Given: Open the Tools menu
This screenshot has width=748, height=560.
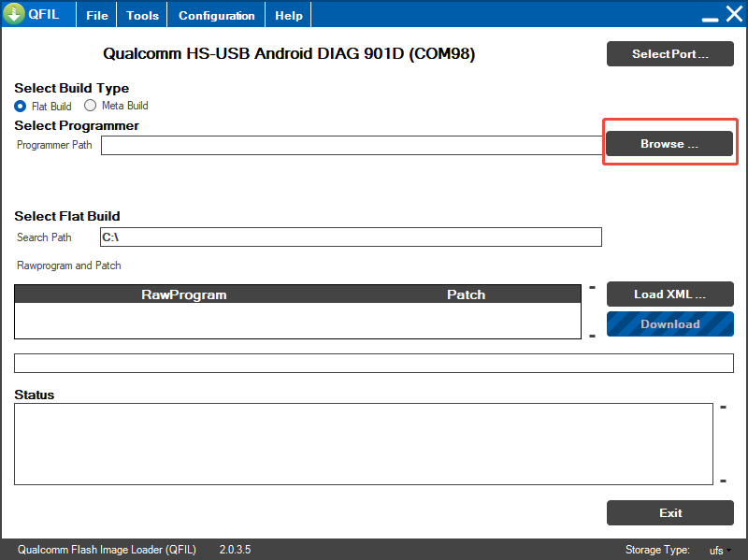Looking at the screenshot, I should (x=142, y=15).
